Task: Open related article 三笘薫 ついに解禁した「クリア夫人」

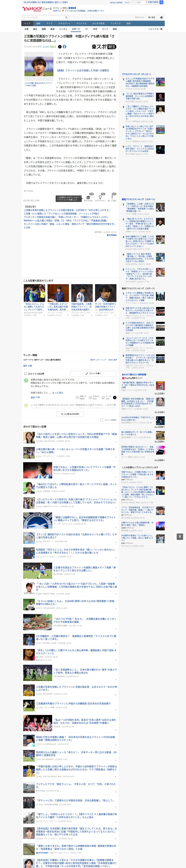Action: click(x=61, y=214)
